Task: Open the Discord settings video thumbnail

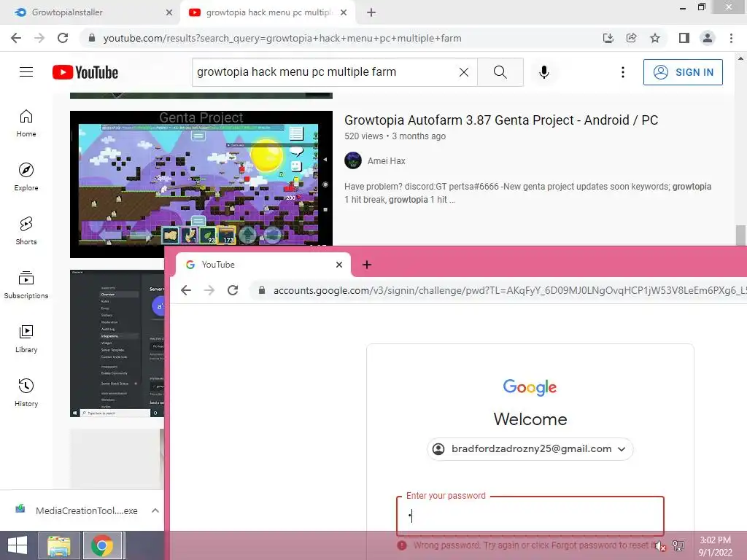Action: tap(117, 343)
